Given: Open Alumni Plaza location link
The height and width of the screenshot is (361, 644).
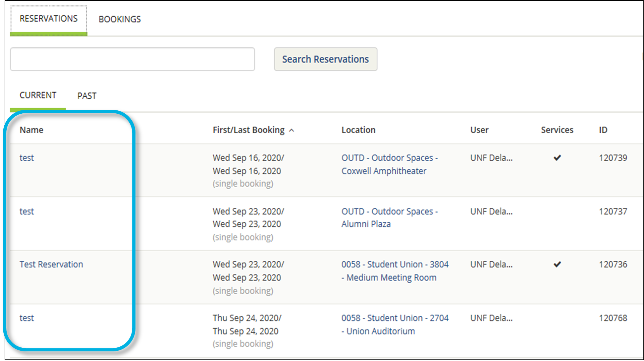Looking at the screenshot, I should [x=390, y=218].
